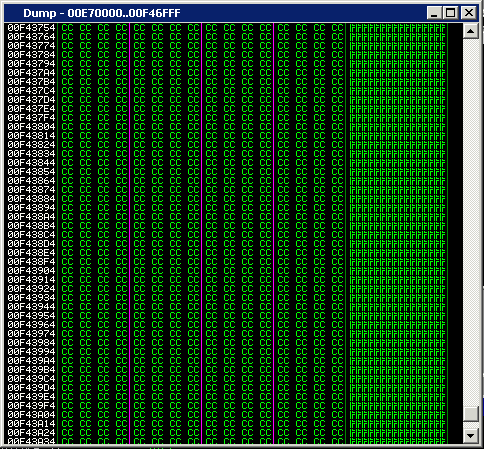
Task: Select address 00F437F4
Action: (31, 118)
